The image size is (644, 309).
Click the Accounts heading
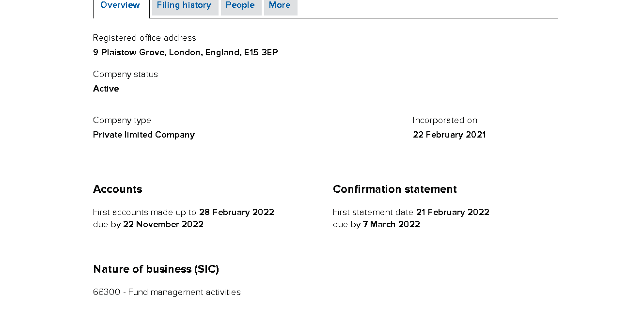click(x=118, y=189)
